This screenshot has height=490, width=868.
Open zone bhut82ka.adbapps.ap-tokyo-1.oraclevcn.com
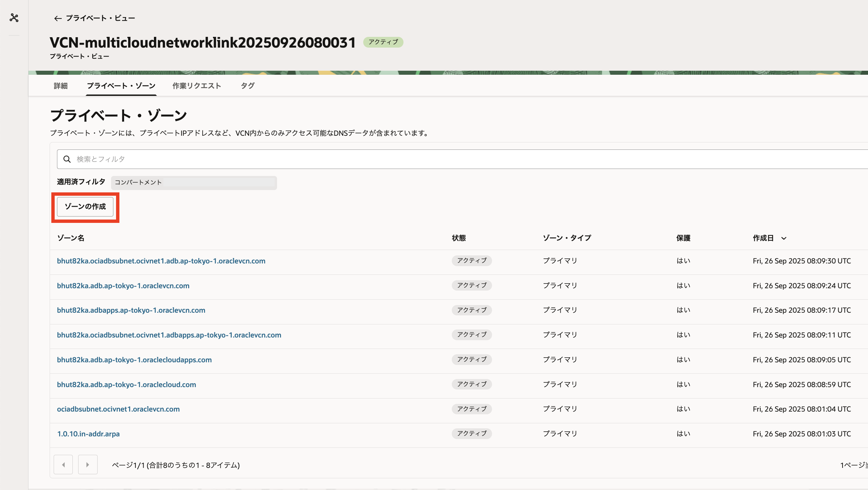[x=131, y=310]
